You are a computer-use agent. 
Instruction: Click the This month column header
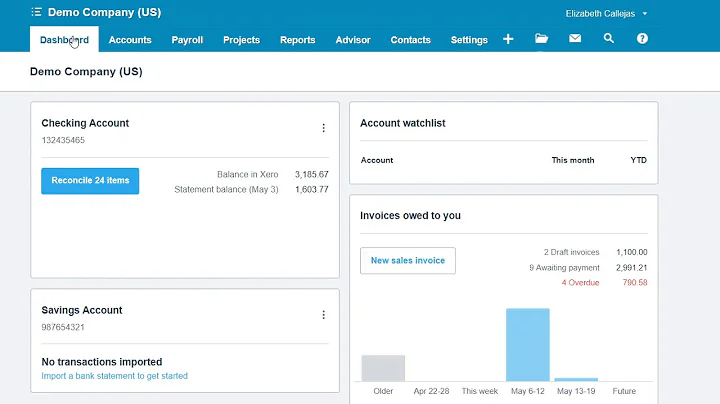coord(573,160)
